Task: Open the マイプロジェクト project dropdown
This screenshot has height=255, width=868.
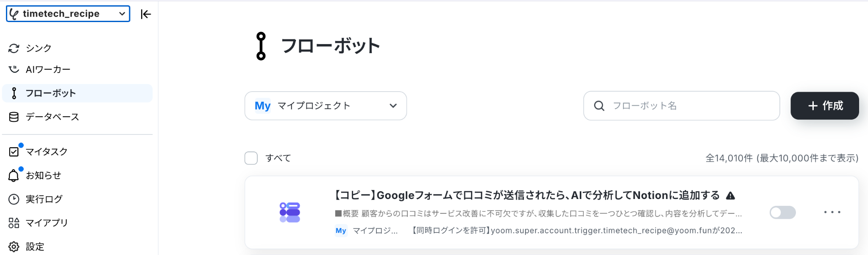Action: (325, 106)
